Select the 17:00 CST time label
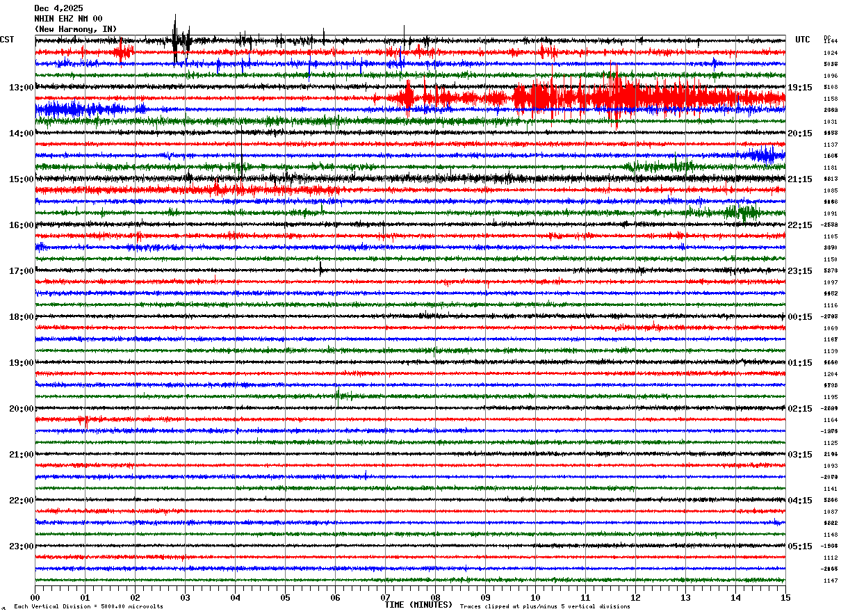Screen dimensions: 841x616 21,271
